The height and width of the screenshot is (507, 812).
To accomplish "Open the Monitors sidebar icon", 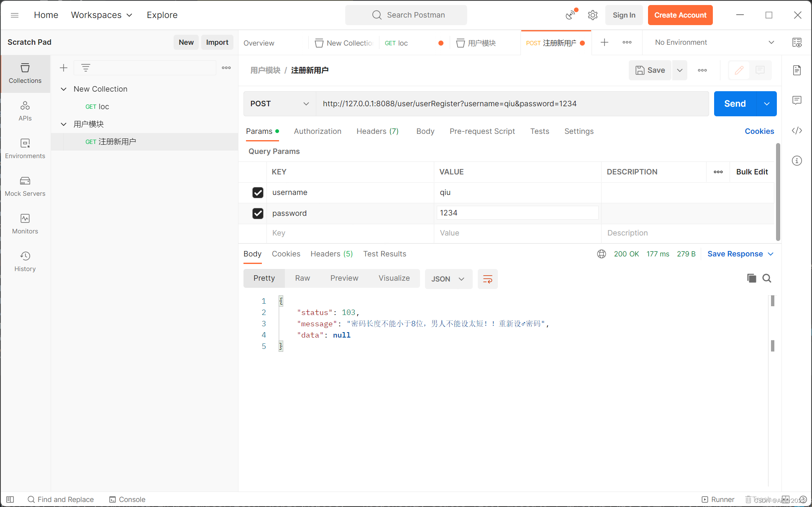I will tap(25, 224).
